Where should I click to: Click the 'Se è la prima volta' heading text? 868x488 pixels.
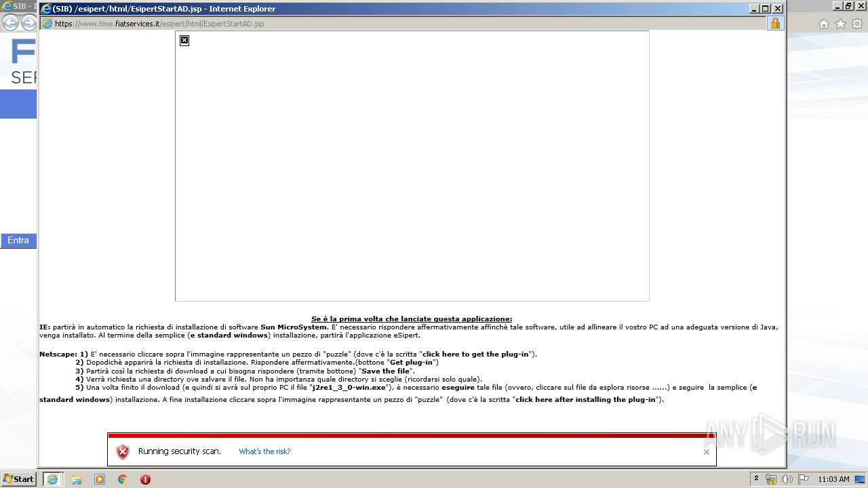click(412, 319)
